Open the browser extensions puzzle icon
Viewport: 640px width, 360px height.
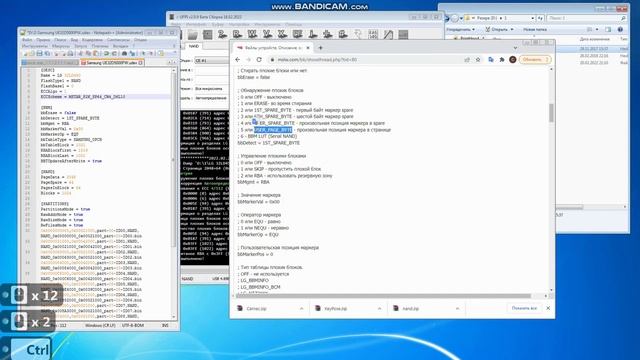click(x=502, y=60)
